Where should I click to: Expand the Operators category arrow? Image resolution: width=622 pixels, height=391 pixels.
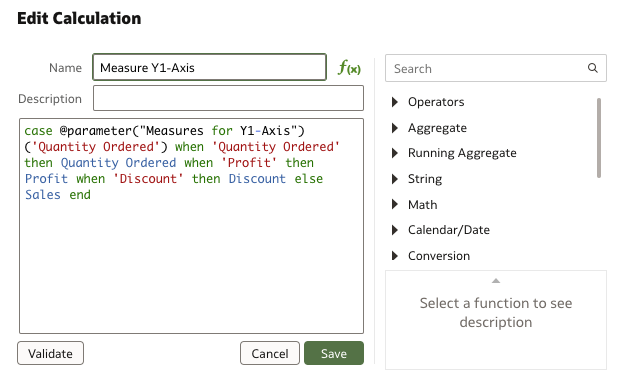click(394, 102)
